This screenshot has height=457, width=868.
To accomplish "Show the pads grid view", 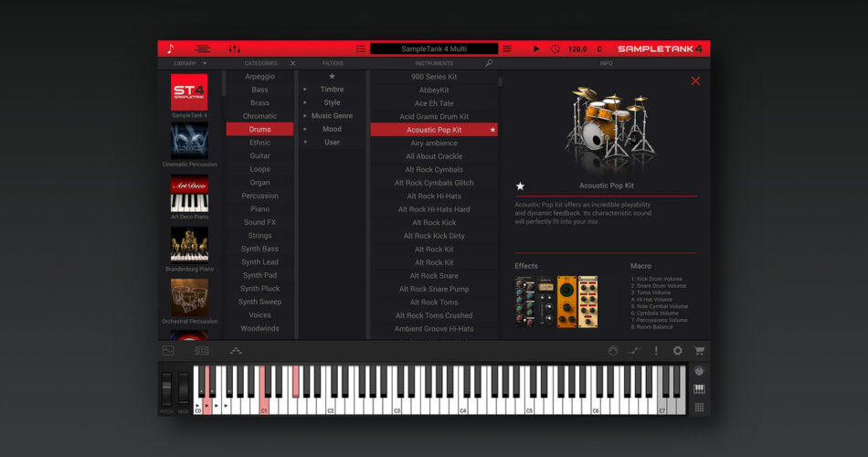I will [x=699, y=408].
